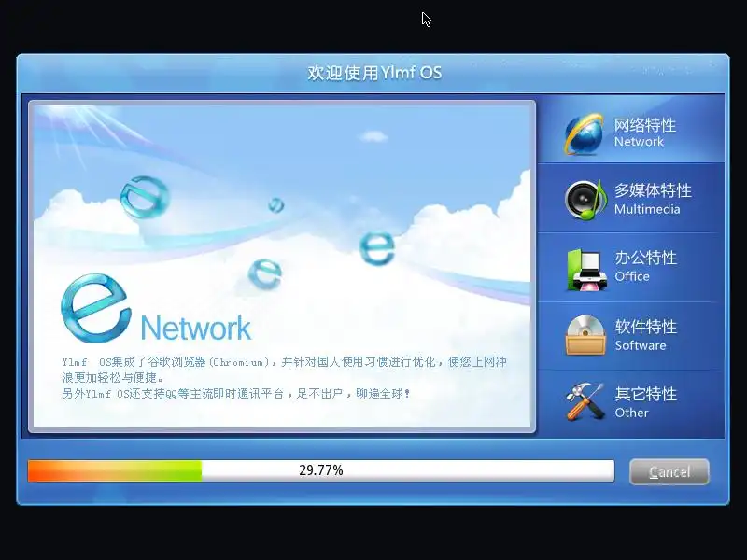Click the line mentioning QQ support
Image resolution: width=747 pixels, height=560 pixels.
pyautogui.click(x=236, y=394)
